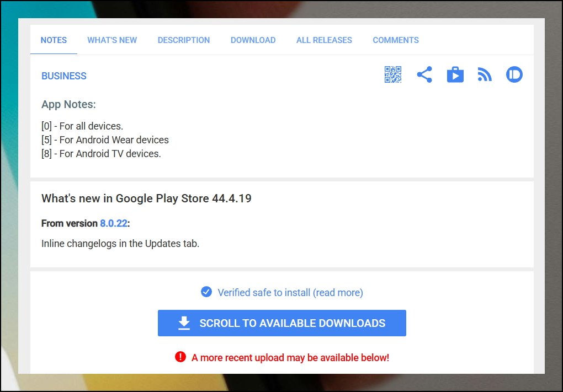Open the All Releases tab

[324, 40]
